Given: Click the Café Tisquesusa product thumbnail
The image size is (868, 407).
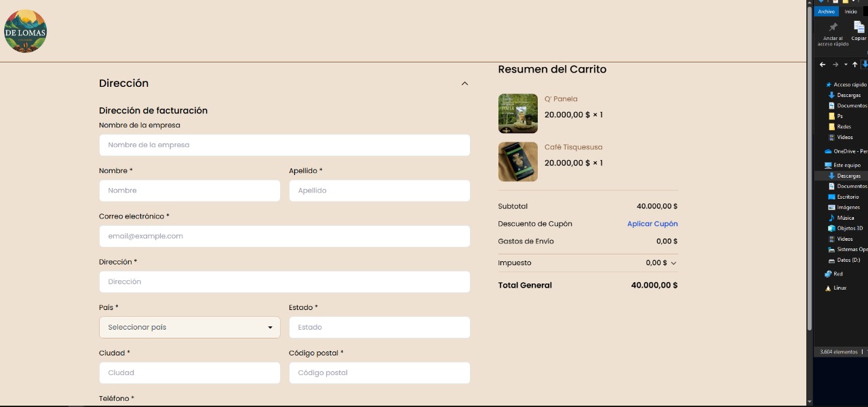Looking at the screenshot, I should click(x=517, y=161).
